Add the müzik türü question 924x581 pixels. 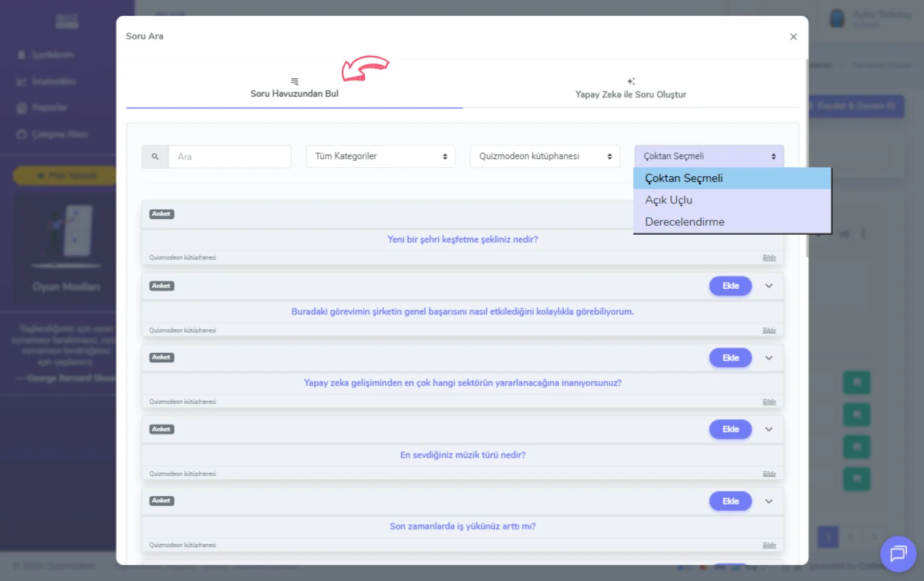[730, 430]
